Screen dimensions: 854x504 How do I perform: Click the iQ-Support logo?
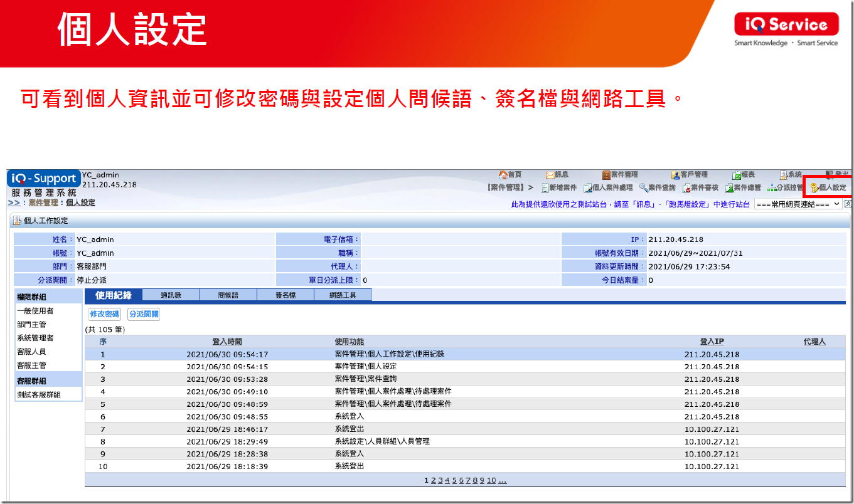[44, 178]
